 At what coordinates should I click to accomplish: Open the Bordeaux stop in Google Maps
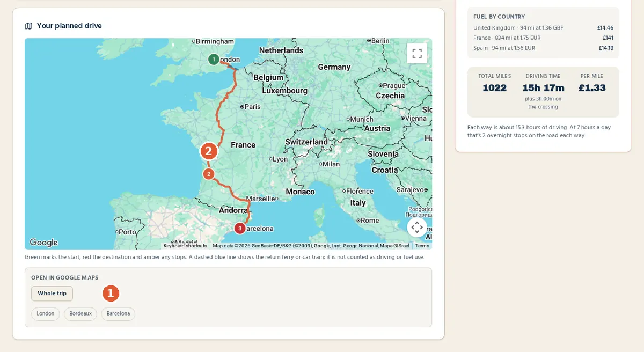80,314
